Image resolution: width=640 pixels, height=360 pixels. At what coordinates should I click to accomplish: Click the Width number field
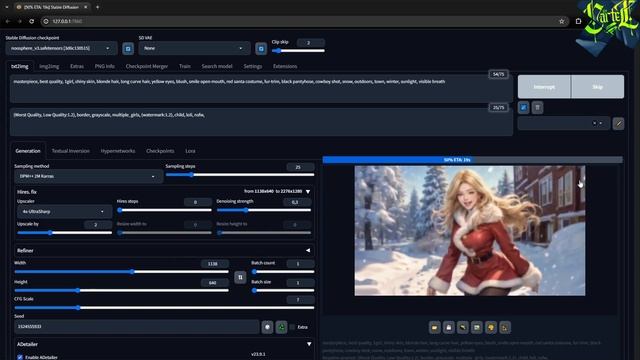215,264
